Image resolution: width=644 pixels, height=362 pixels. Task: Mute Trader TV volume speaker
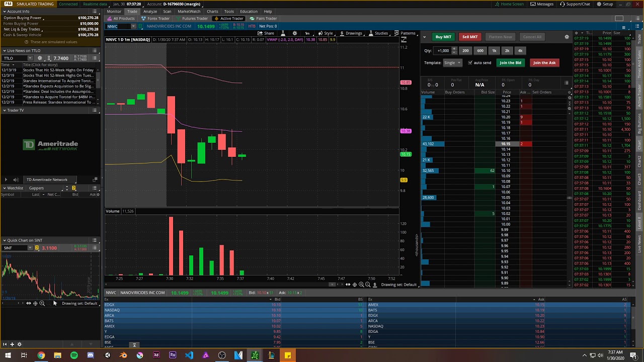tap(16, 179)
